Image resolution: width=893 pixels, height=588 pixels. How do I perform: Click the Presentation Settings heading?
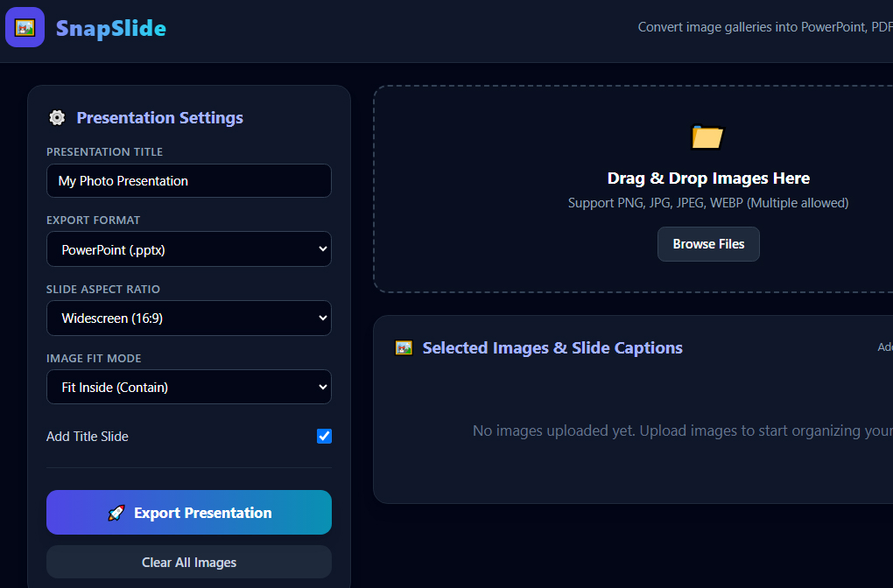(x=160, y=118)
